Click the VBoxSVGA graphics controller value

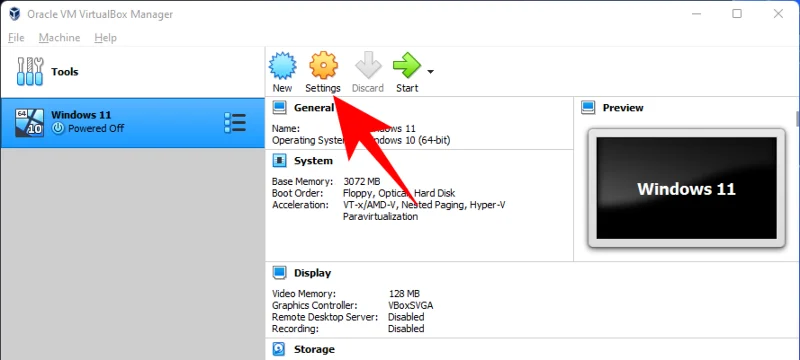(411, 305)
